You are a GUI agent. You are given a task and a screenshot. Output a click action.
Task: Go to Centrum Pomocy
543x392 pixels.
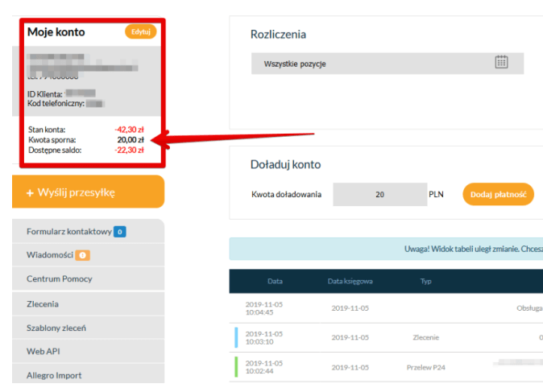(x=59, y=279)
